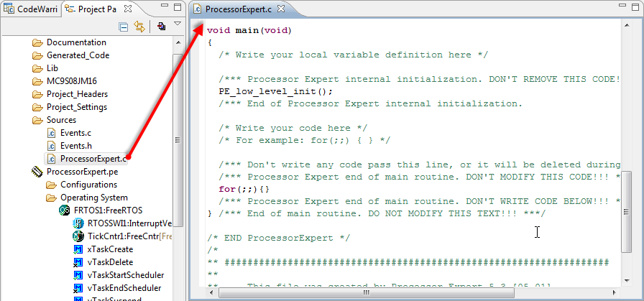The width and height of the screenshot is (644, 301).
Task: Open the Events.h header file
Action: click(75, 146)
